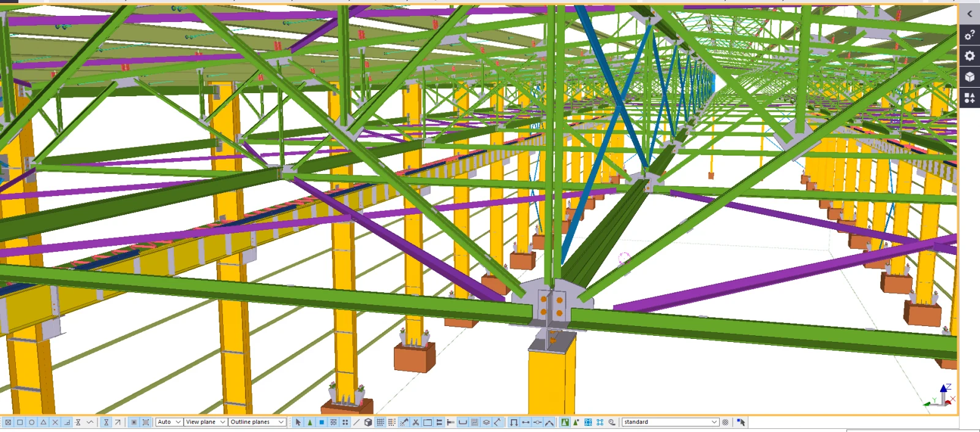Open the Outline planes dropdown
980x432 pixels.
point(257,422)
